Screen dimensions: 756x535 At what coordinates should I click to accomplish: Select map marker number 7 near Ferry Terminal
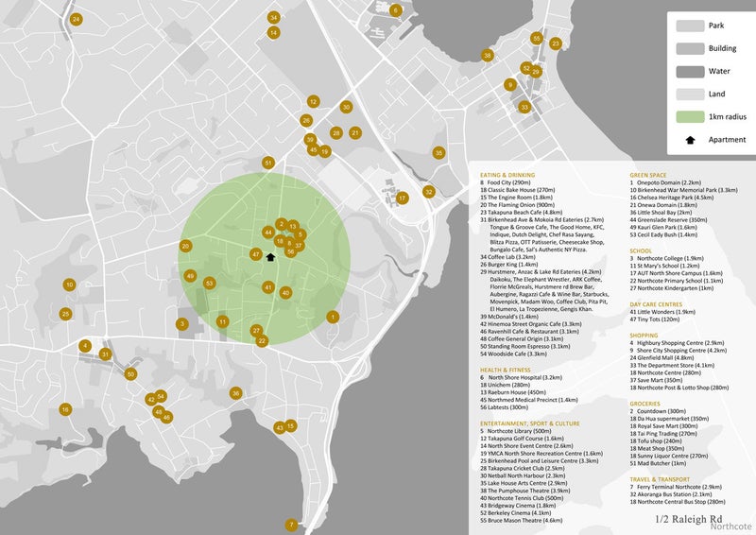tap(291, 525)
